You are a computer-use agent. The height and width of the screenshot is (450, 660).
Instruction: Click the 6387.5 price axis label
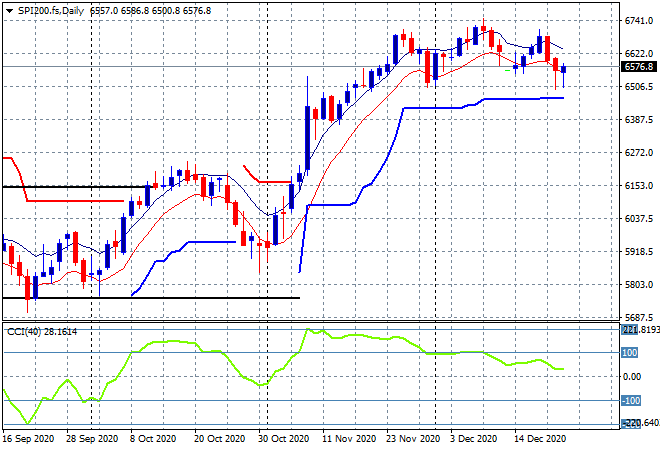(639, 120)
